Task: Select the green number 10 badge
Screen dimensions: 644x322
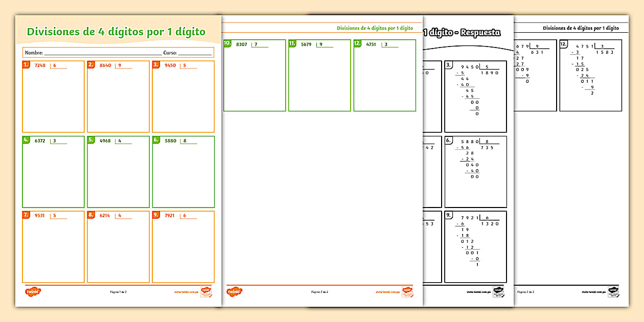Action: point(227,44)
